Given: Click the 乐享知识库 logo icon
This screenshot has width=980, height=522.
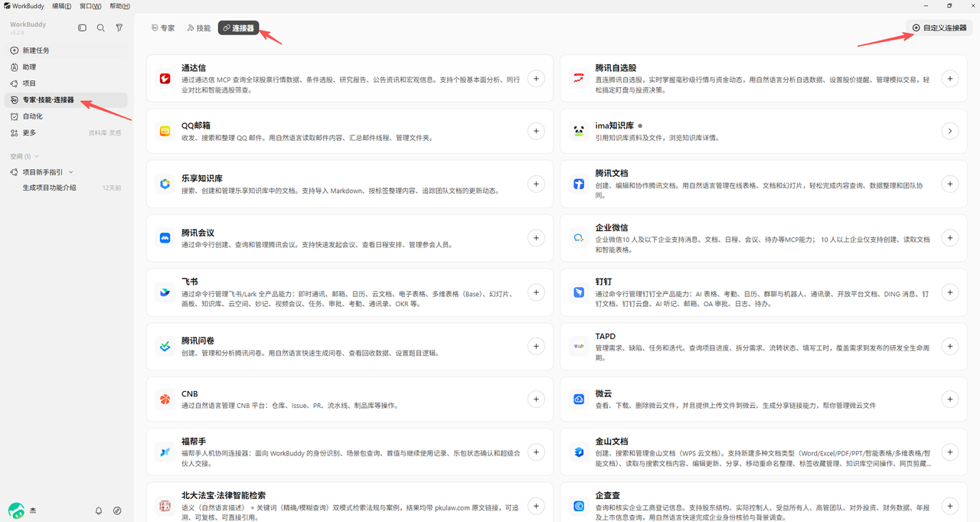Looking at the screenshot, I should [x=165, y=184].
